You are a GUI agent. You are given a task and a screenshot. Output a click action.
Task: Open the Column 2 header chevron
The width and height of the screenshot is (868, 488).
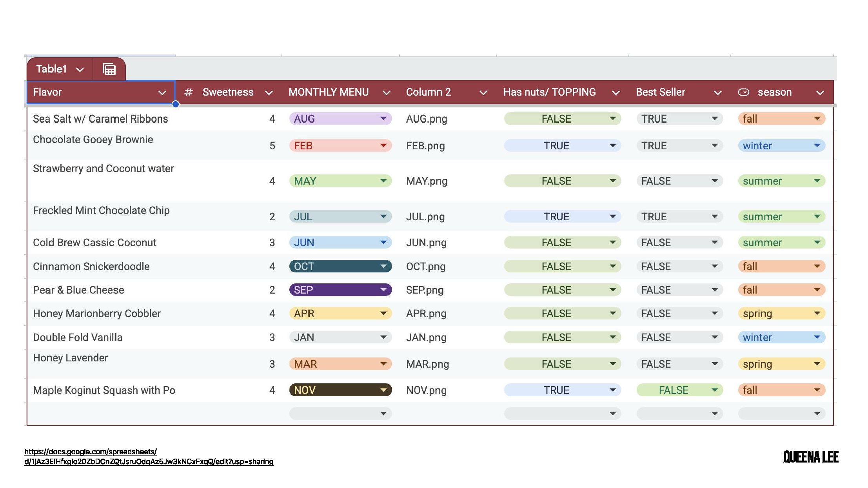click(483, 93)
